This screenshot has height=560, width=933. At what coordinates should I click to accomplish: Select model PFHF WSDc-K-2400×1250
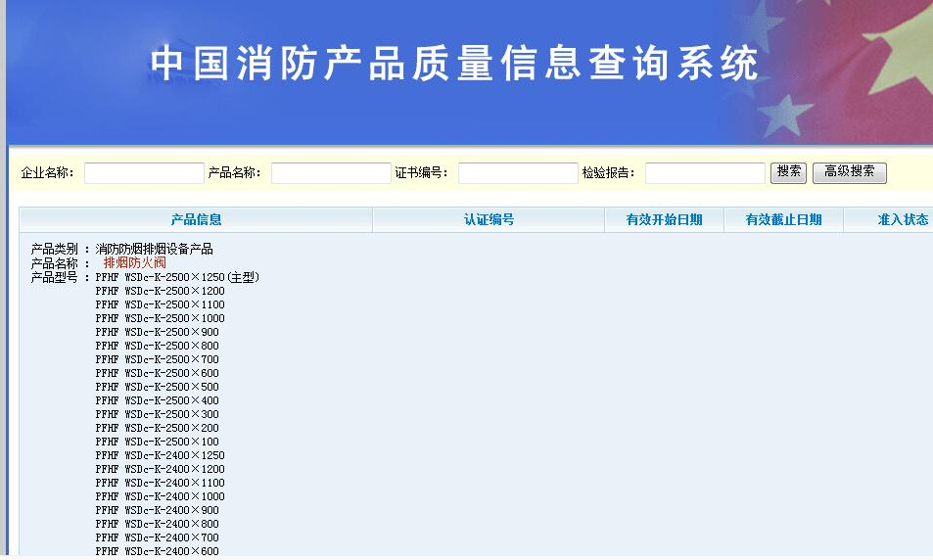160,455
